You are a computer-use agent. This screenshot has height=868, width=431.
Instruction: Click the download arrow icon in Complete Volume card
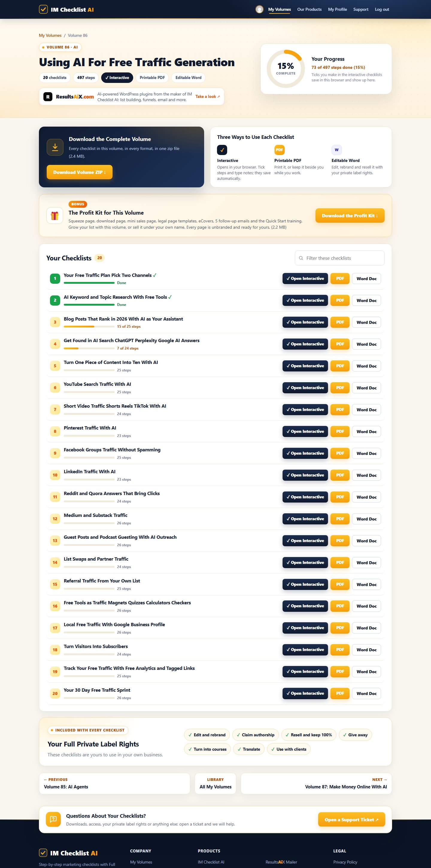pyautogui.click(x=55, y=147)
